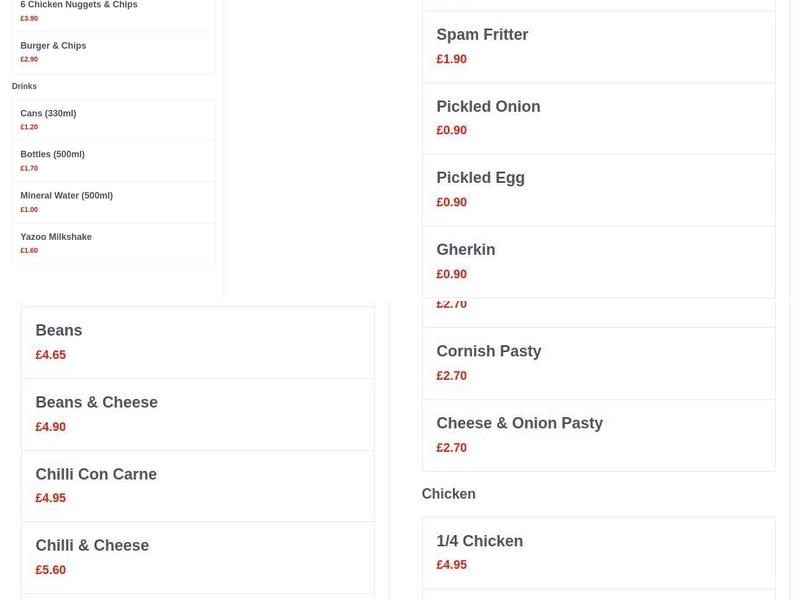Add Cans (330ml) drink
Image resolution: width=800 pixels, height=600 pixels.
(48, 114)
